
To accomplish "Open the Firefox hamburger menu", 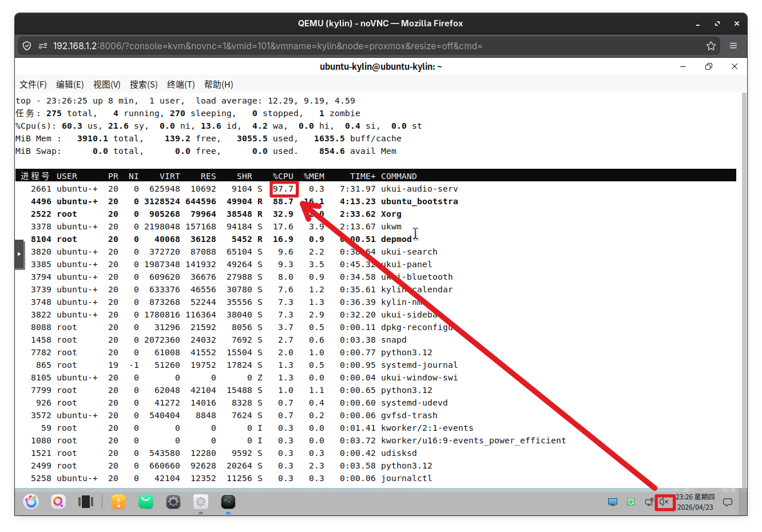I will pos(733,46).
